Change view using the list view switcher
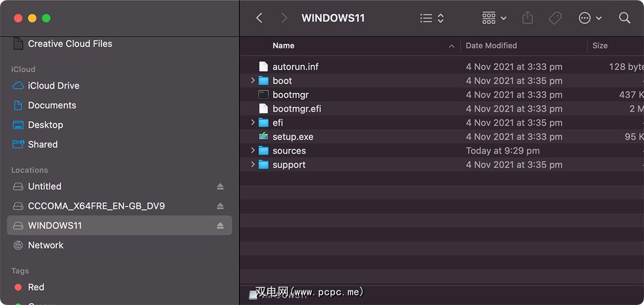This screenshot has width=644, height=305. coord(431,18)
